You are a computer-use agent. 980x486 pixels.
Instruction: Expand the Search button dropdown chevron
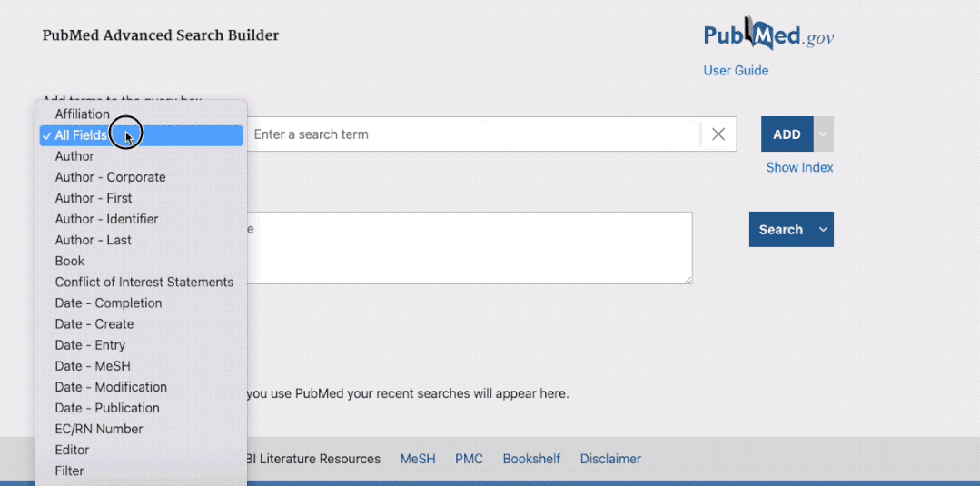click(x=824, y=230)
